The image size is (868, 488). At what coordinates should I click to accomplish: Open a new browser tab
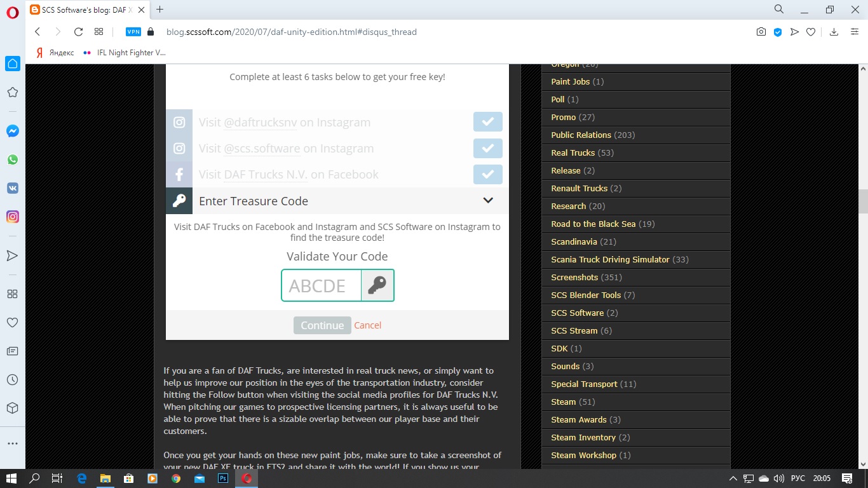[159, 10]
